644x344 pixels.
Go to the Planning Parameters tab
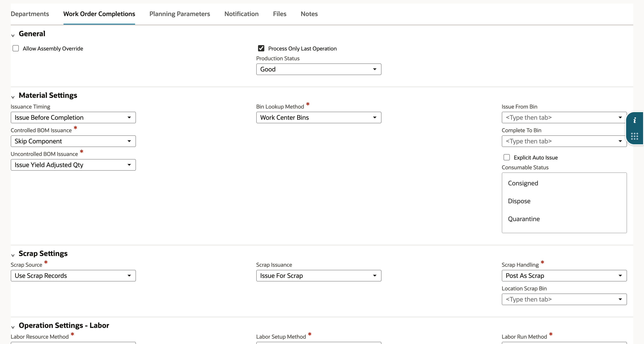pos(180,14)
